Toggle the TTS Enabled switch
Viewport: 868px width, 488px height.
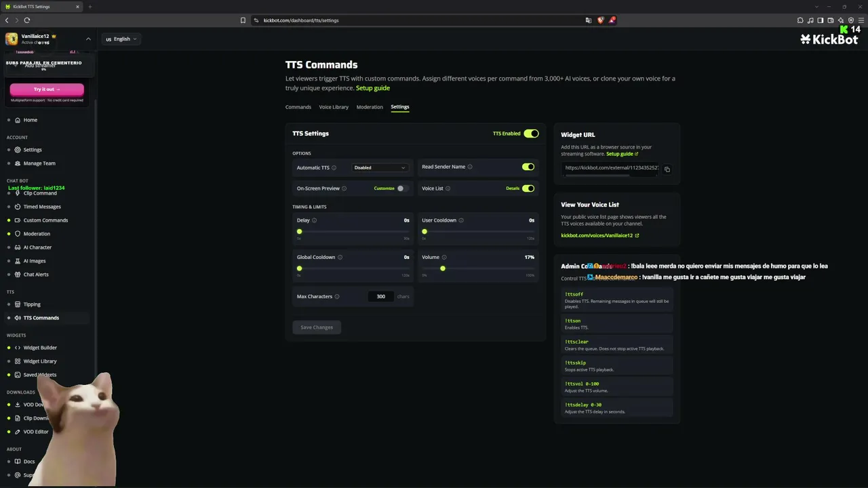[x=531, y=134]
